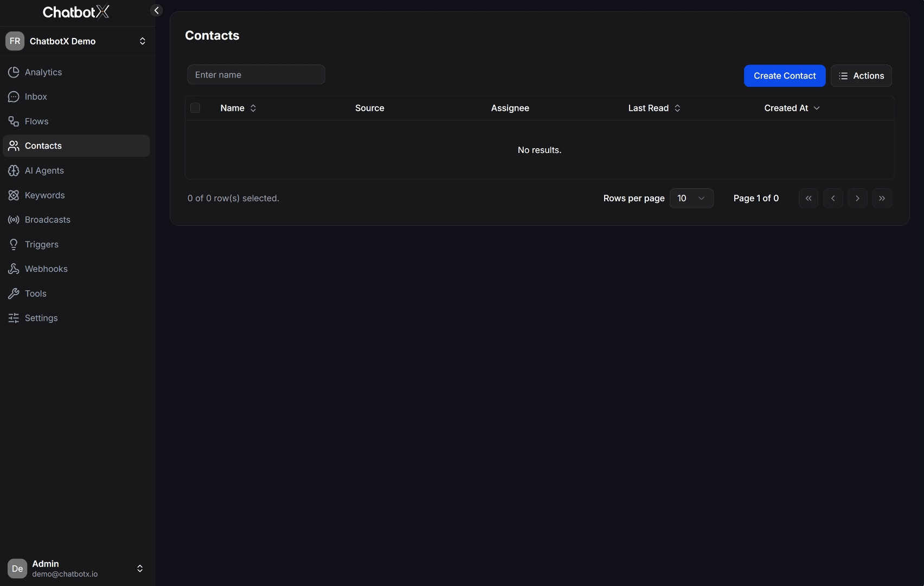Screen dimensions: 924x586
Task: Go to the last page with double-arrow
Action: (882, 198)
